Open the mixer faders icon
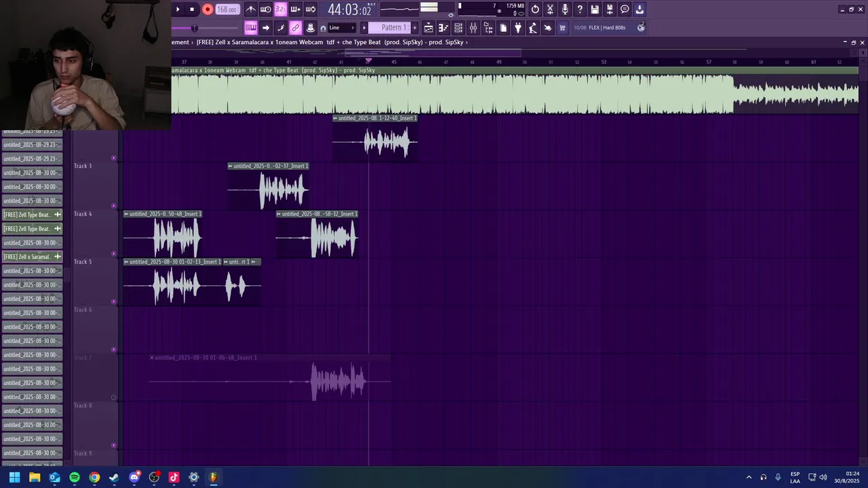This screenshot has width=868, height=488. point(473,28)
